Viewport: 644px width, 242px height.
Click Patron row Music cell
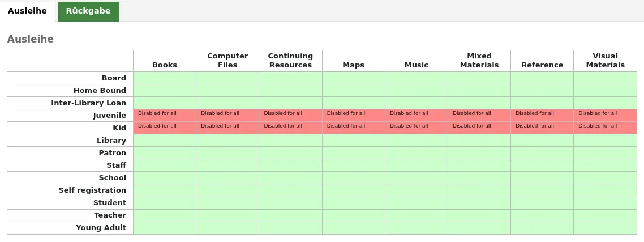pos(417,152)
